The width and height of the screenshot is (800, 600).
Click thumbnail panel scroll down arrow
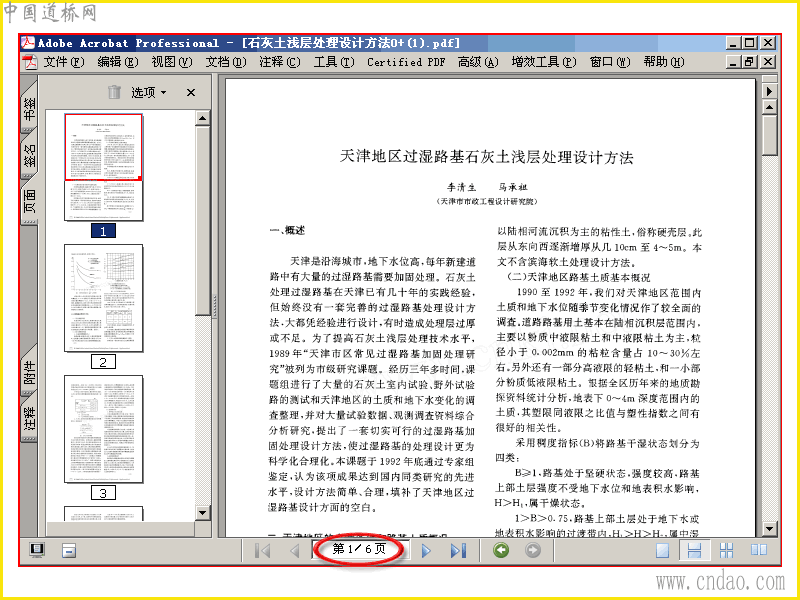click(203, 513)
